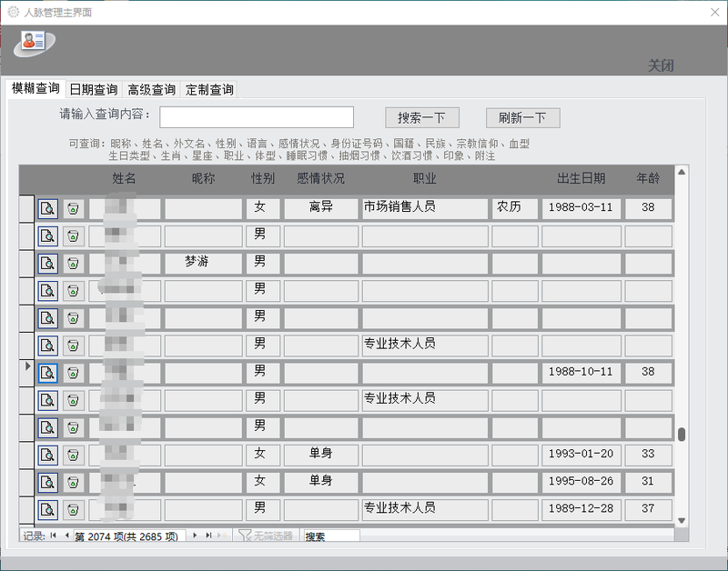Switch to the 定制查询 tab
728x571 pixels.
pos(209,89)
